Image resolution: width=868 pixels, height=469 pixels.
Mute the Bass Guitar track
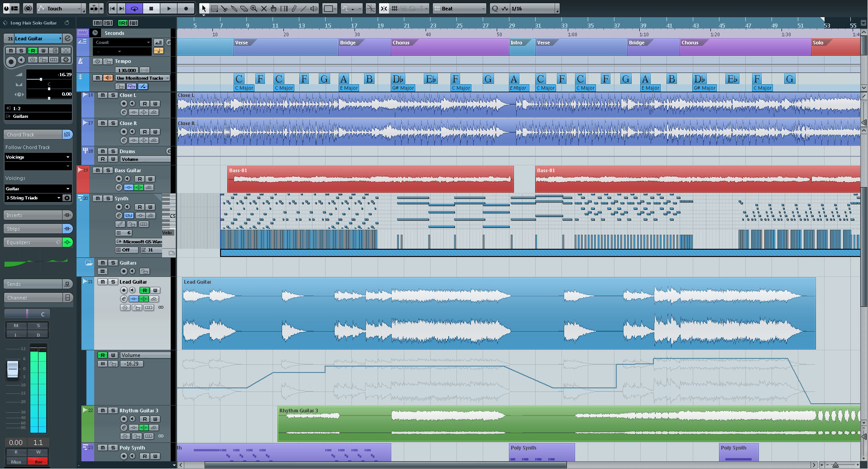coord(97,170)
